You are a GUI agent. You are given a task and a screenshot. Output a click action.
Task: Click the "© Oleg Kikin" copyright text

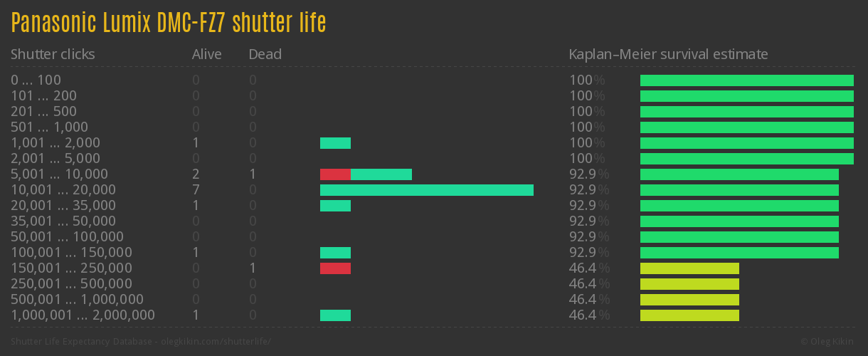point(828,342)
